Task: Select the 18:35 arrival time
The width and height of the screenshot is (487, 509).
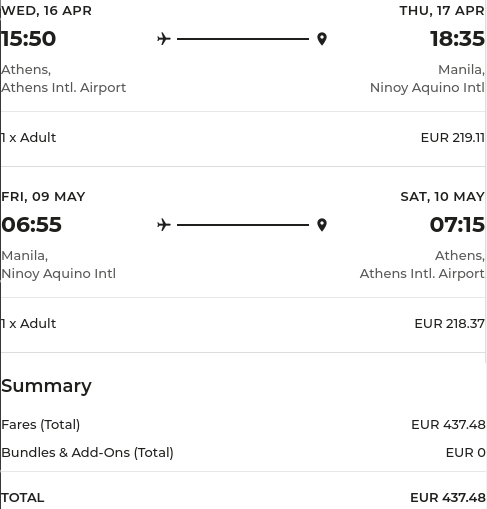Action: click(x=457, y=39)
